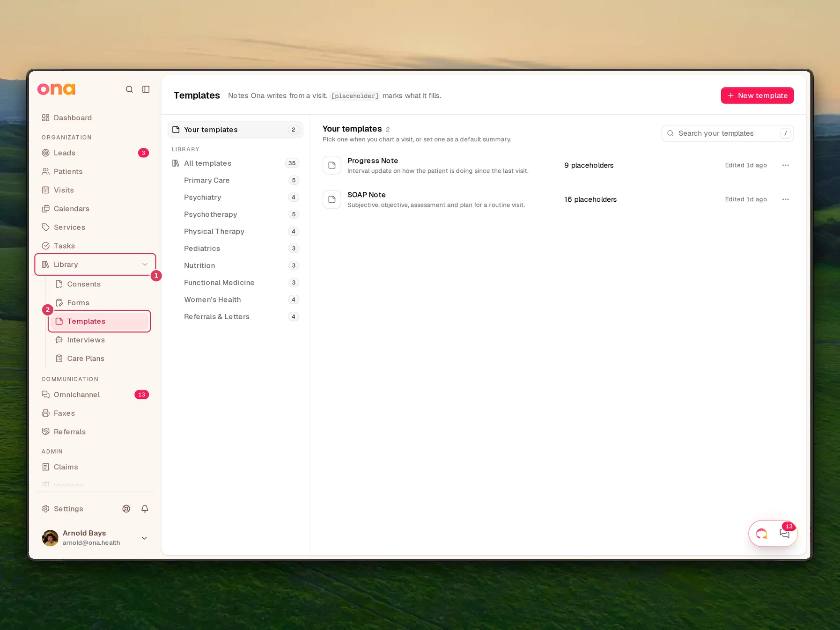Screen dimensions: 840x630
Task: Filter library by Primary Care
Action: pyautogui.click(x=236, y=180)
